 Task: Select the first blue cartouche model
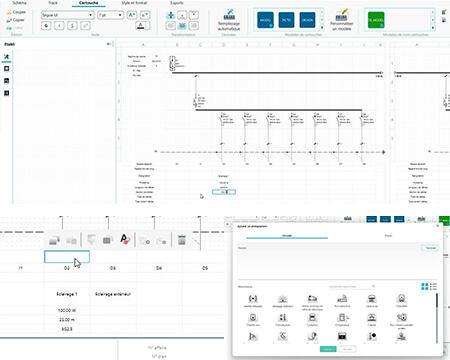[x=265, y=20]
